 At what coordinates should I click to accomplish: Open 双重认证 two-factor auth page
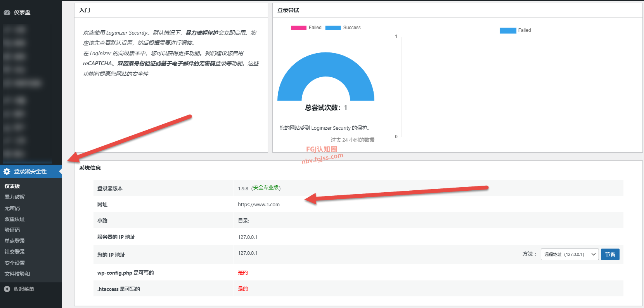15,219
